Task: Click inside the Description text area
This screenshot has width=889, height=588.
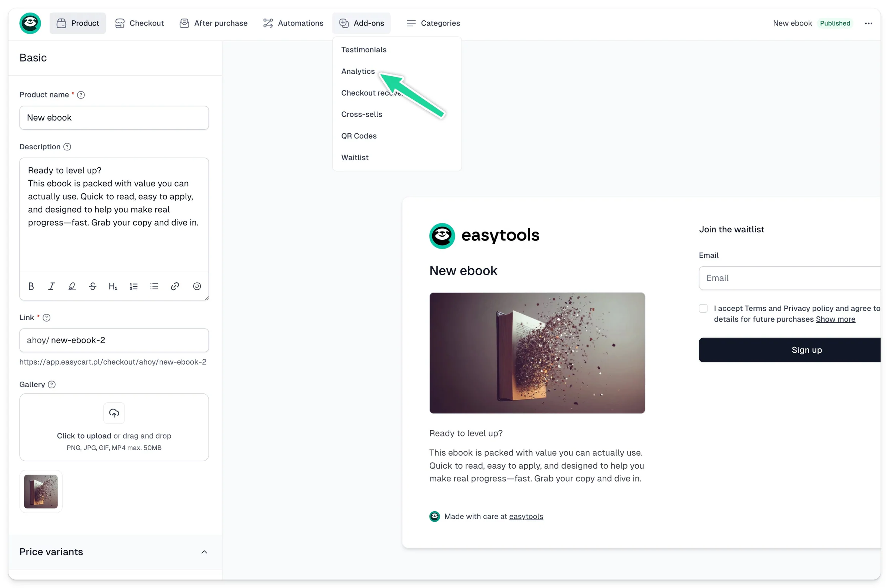Action: point(114,215)
